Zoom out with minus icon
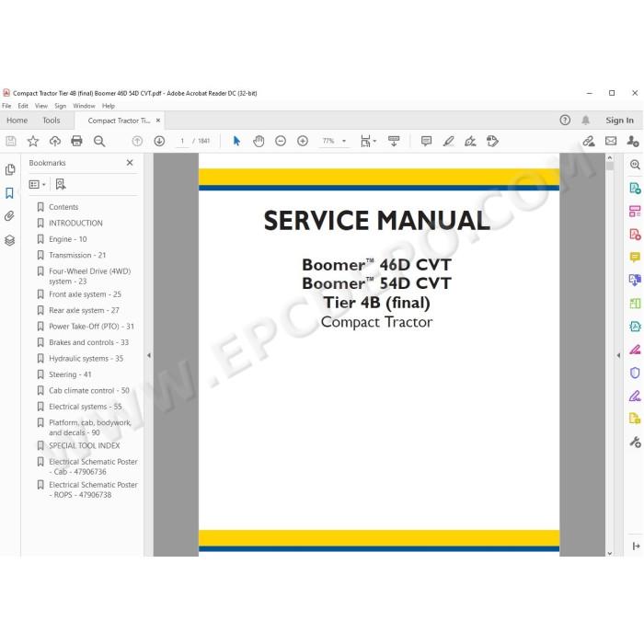 281,142
